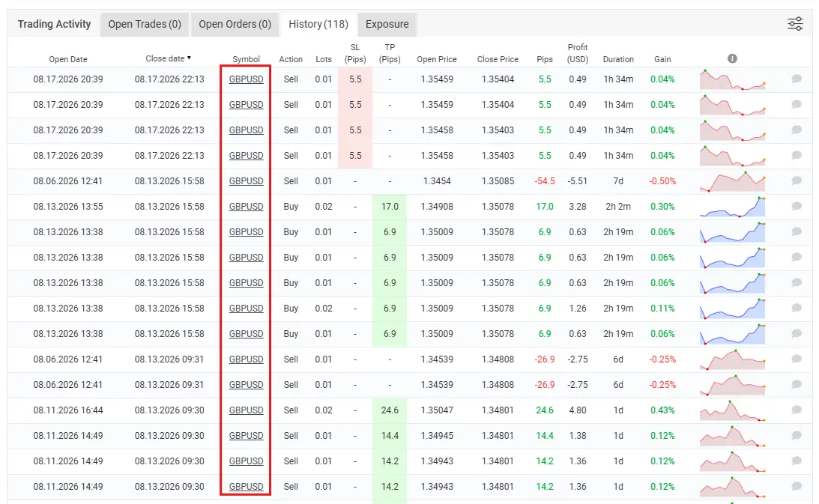Screen dimensions: 819x504
Task: Click the -5.51 profit value
Action: (x=578, y=180)
